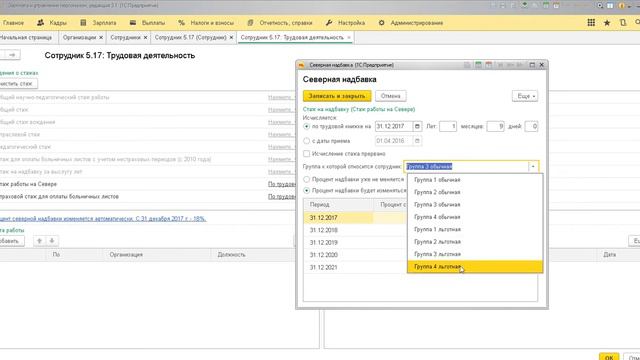Check 'Исчисление стажа прервано' checkbox
This screenshot has height=360, width=640.
307,154
